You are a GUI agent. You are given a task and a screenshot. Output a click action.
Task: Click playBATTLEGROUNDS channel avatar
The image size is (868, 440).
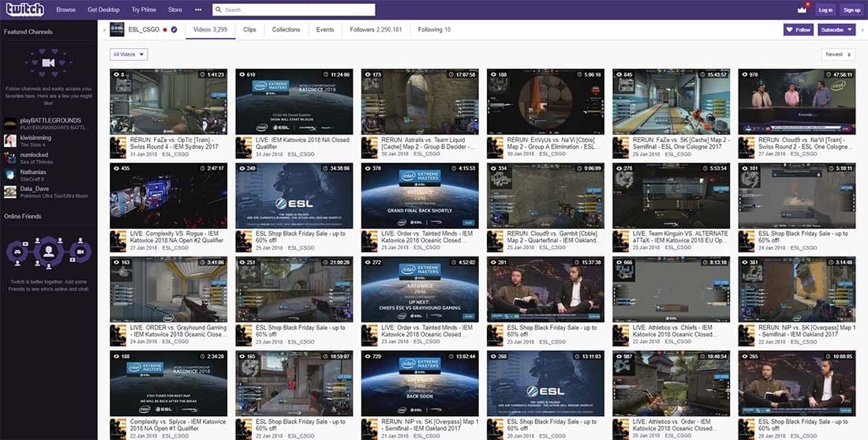(10, 123)
